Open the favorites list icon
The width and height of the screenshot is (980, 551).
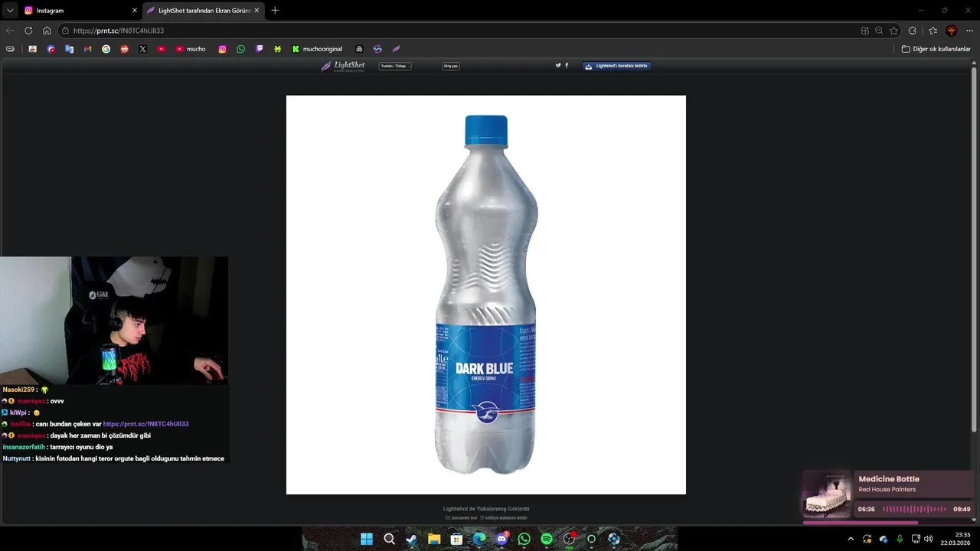[933, 31]
